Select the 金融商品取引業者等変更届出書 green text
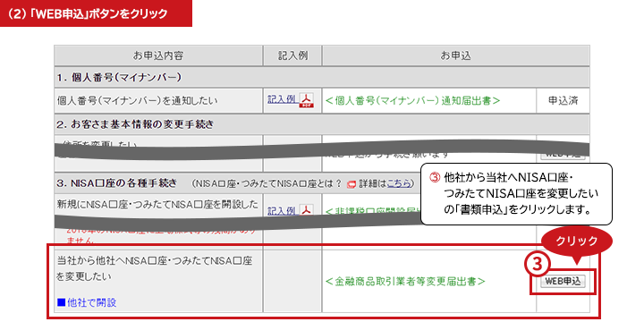The width and height of the screenshot is (644, 322). [405, 282]
